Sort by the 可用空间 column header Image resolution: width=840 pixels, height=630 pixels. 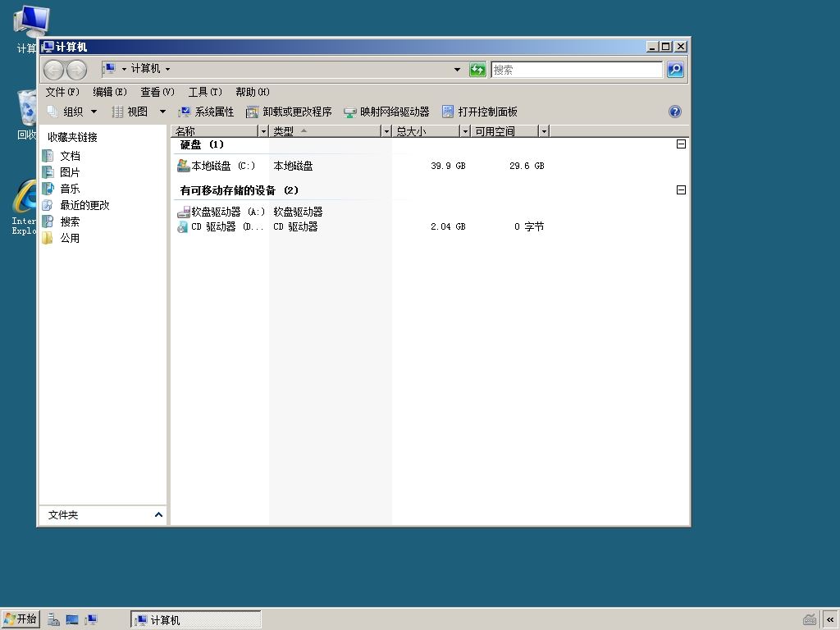pos(505,131)
